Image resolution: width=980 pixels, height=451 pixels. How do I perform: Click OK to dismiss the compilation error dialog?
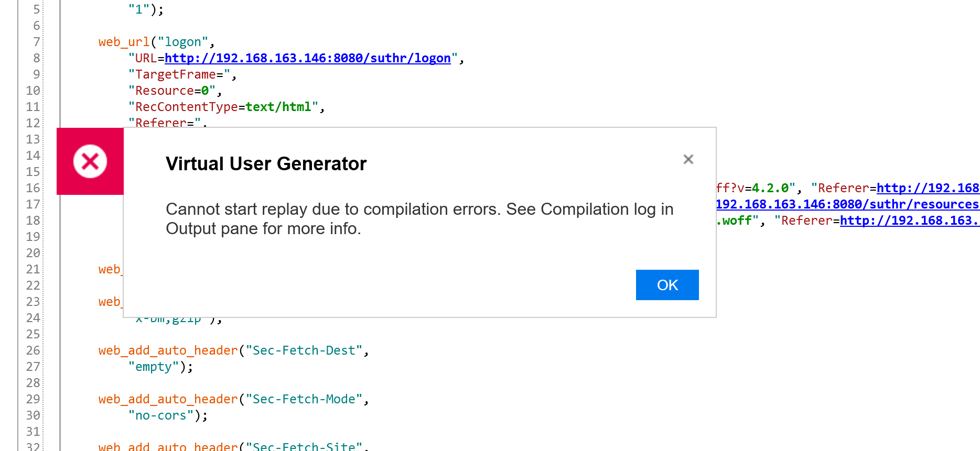667,285
